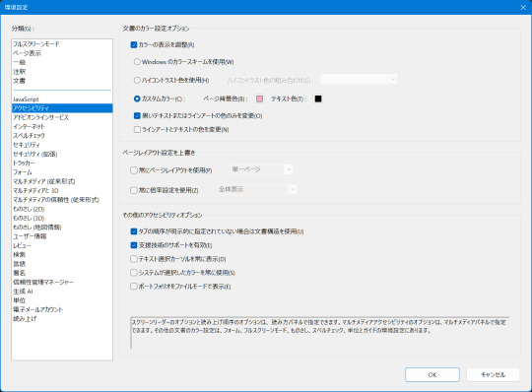
Task: Select 一般 category
Action: pos(62,62)
